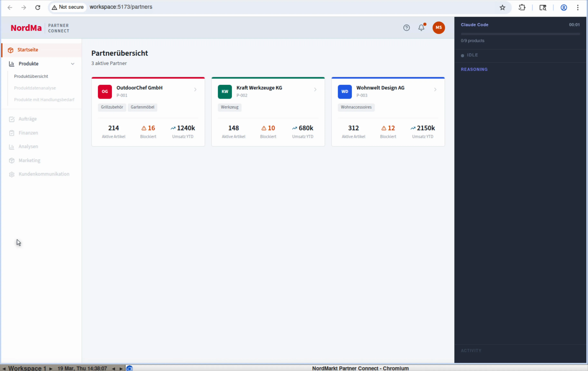Screen dimensions: 588x371
Task: Open the browser extensions puzzle icon
Action: click(x=522, y=7)
